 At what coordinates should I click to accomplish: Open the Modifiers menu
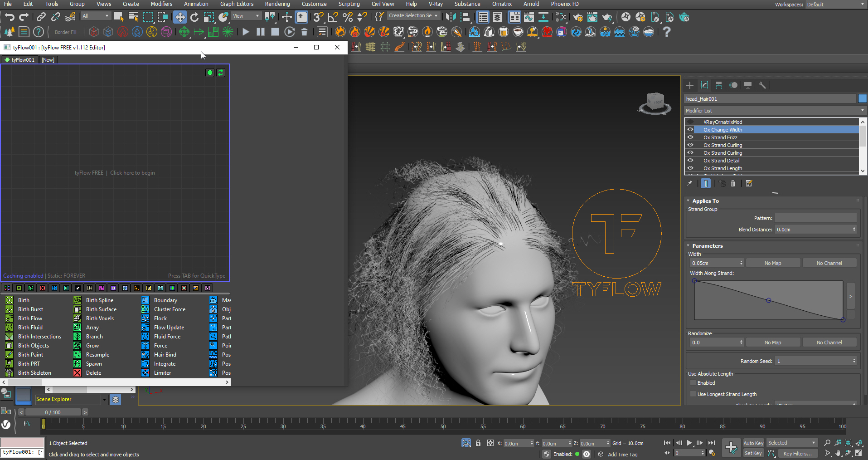click(161, 4)
